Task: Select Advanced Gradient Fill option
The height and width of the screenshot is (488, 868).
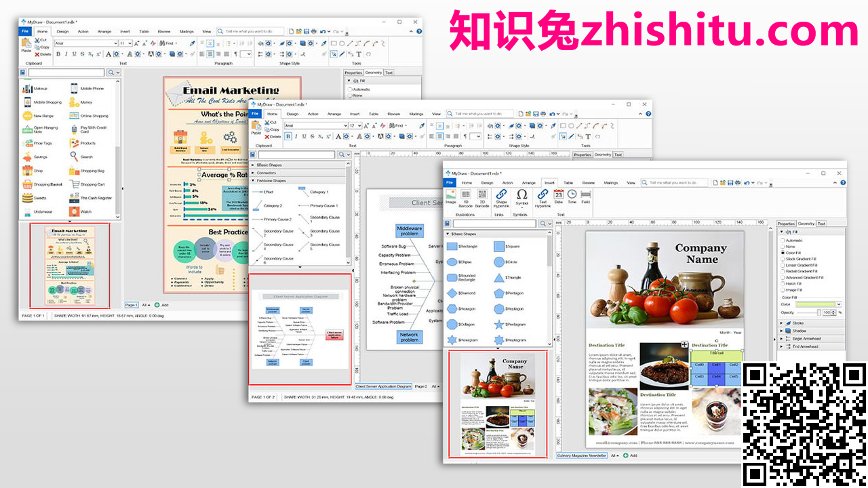Action: (x=803, y=277)
